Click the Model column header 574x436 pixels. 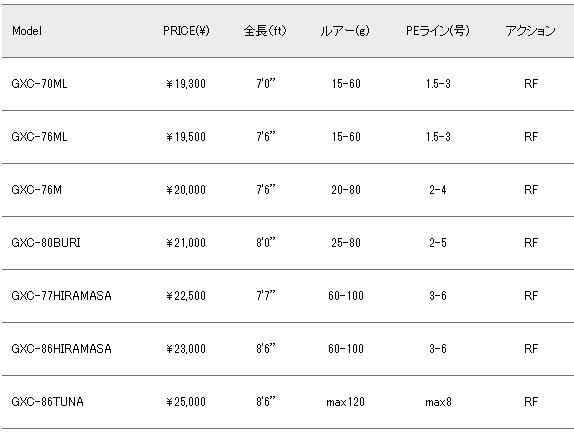27,31
